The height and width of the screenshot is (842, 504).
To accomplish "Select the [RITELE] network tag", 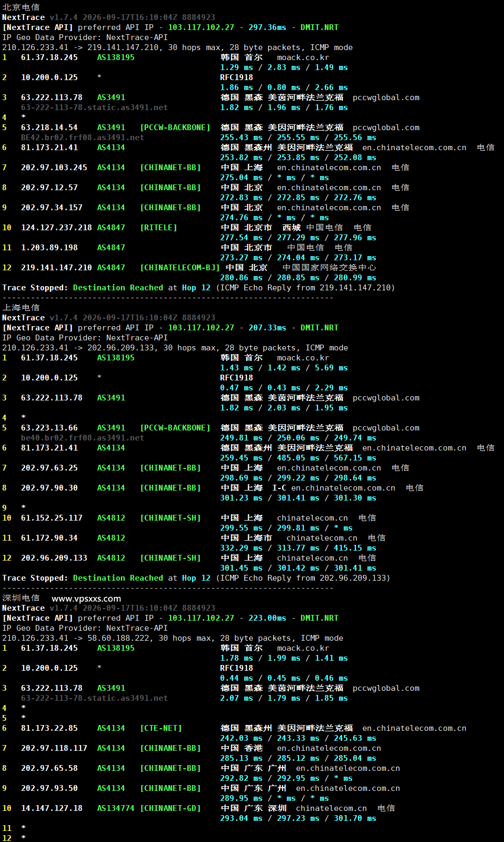I will coord(159,228).
